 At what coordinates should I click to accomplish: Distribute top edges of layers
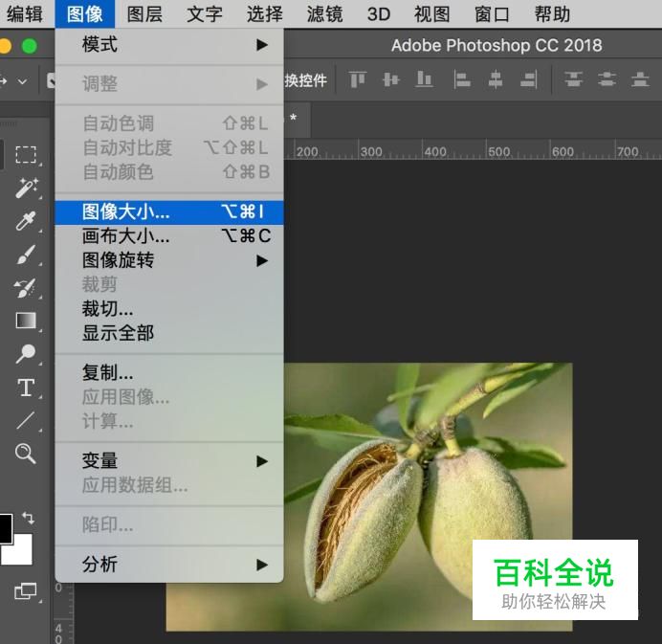[x=574, y=79]
